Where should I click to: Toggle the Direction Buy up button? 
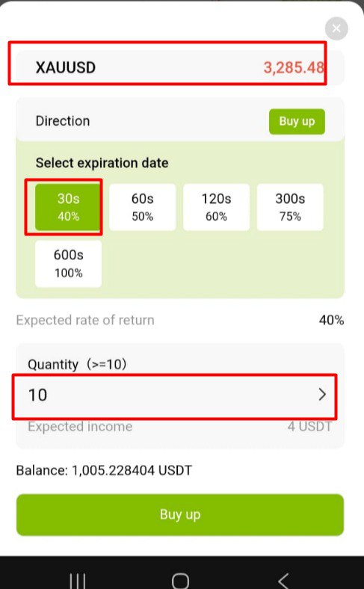coord(297,121)
